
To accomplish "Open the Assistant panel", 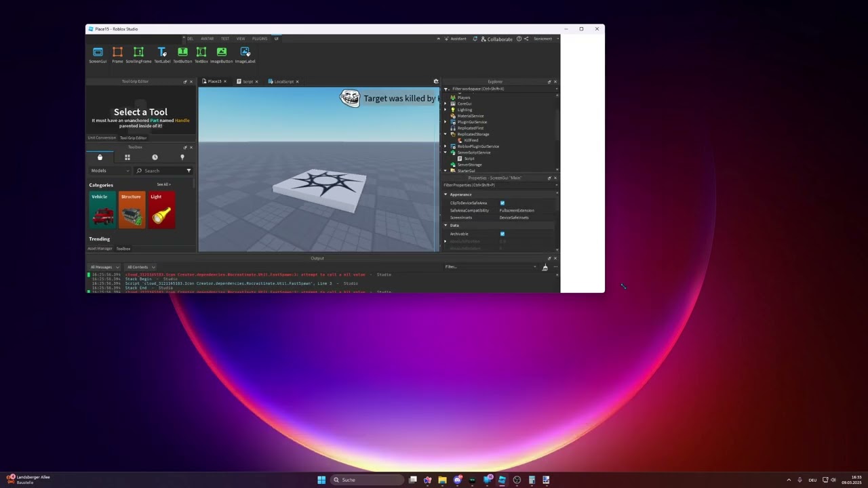I will (455, 39).
